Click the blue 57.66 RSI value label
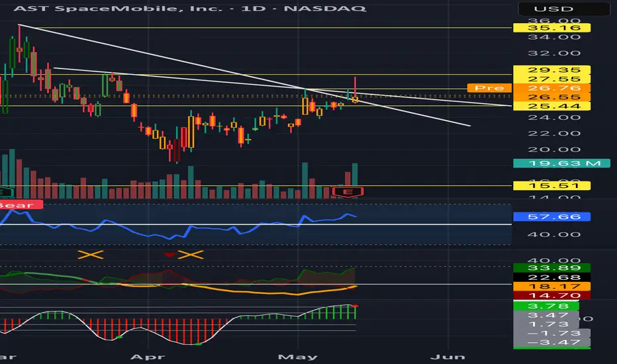The height and width of the screenshot is (364, 617). coord(551,217)
